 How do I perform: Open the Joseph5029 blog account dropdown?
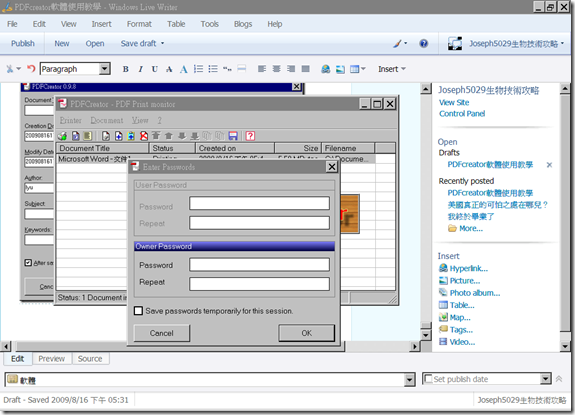click(x=563, y=44)
